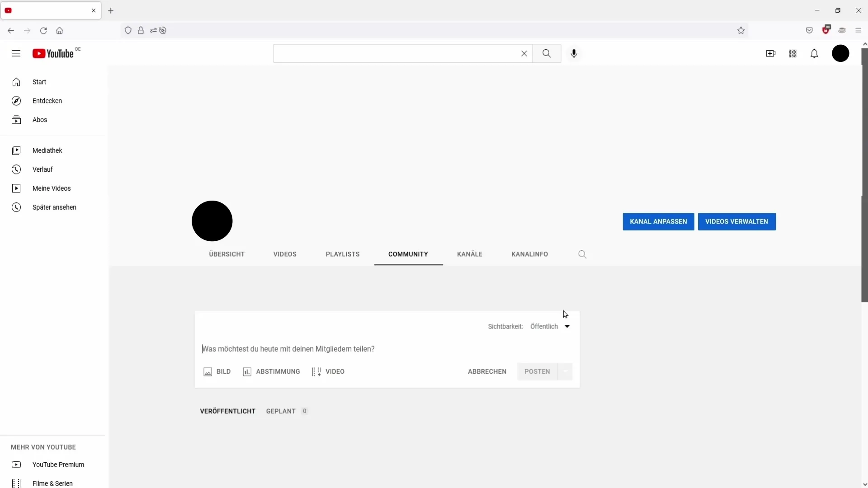This screenshot has width=868, height=488.
Task: Expand the POSTEN dropdown arrow
Action: (x=565, y=371)
